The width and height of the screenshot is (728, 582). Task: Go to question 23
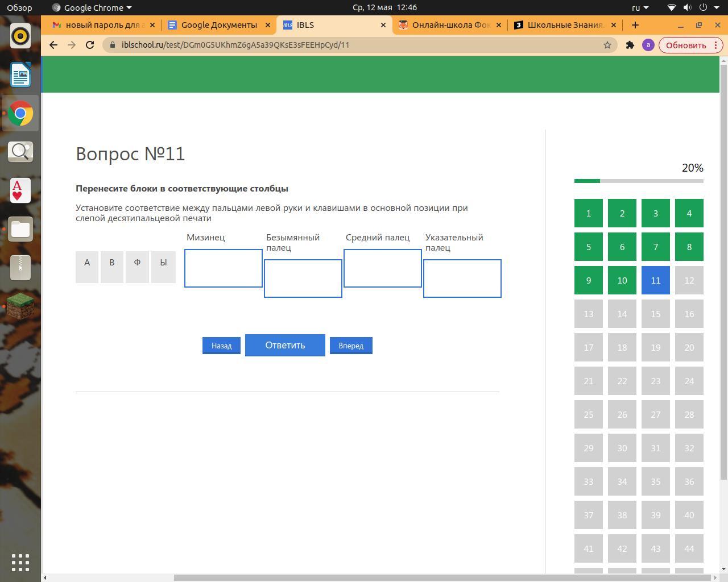pyautogui.click(x=656, y=381)
